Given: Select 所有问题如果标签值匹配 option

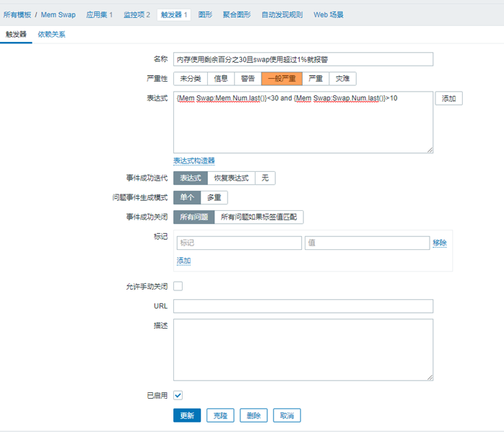Looking at the screenshot, I should coord(258,217).
